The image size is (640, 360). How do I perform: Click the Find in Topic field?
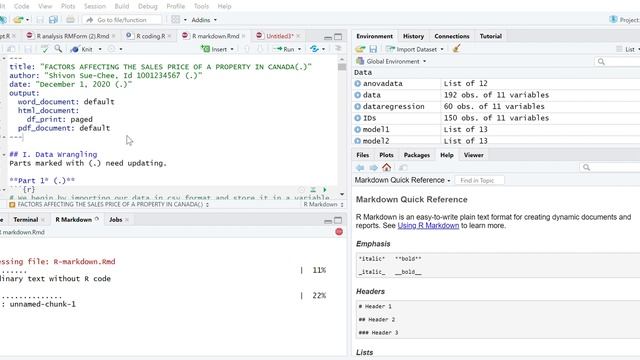(x=479, y=180)
